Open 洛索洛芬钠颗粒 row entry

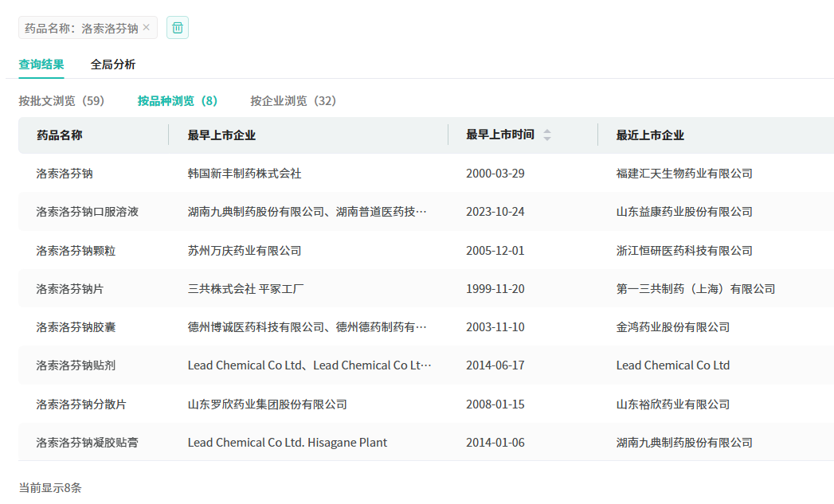click(x=76, y=251)
